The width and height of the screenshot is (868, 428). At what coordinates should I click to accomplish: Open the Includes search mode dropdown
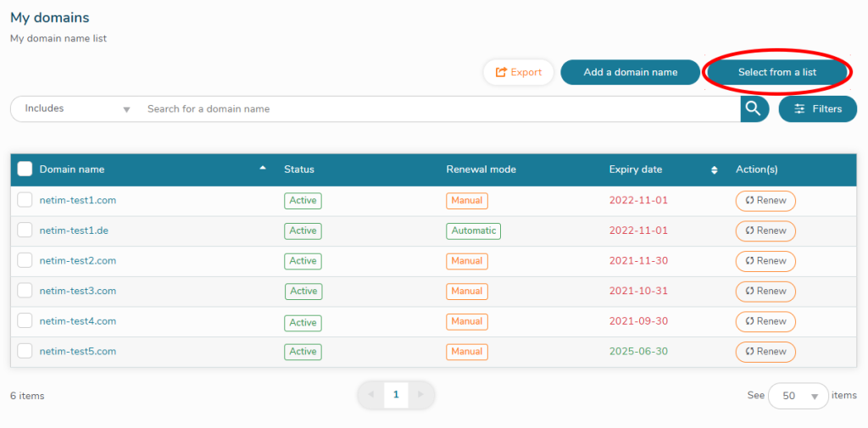(x=76, y=108)
